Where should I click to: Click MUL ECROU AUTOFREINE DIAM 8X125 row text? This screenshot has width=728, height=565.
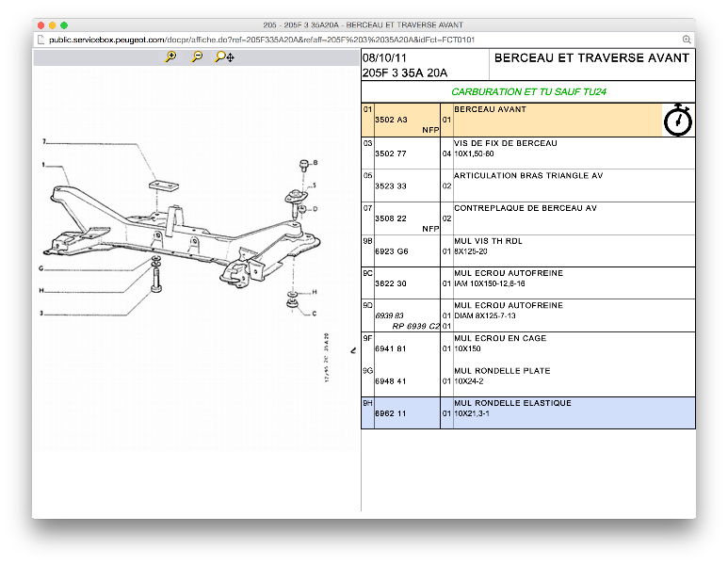click(509, 311)
